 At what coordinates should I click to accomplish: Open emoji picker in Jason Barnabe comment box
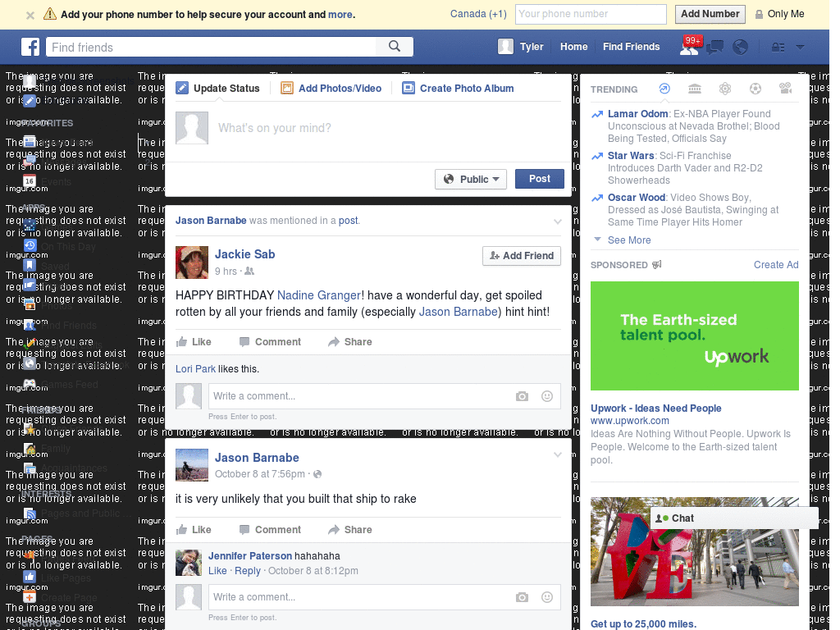click(x=547, y=597)
